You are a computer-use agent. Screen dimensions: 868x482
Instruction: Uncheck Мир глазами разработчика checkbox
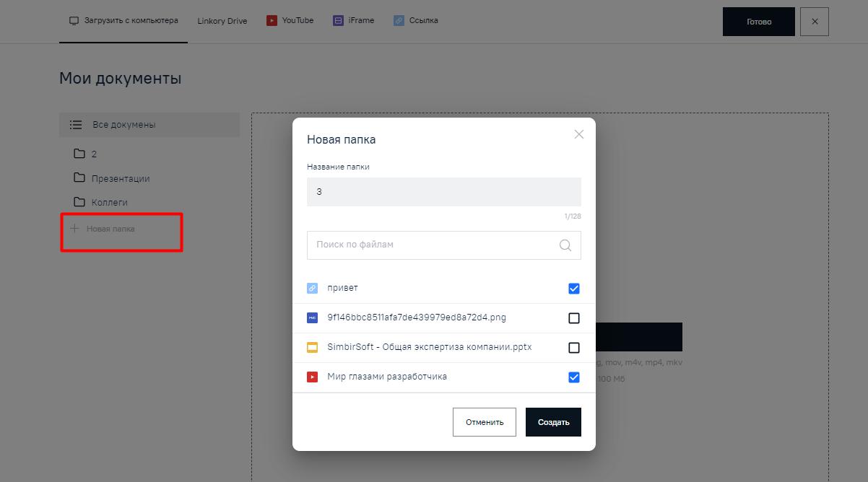click(x=574, y=377)
